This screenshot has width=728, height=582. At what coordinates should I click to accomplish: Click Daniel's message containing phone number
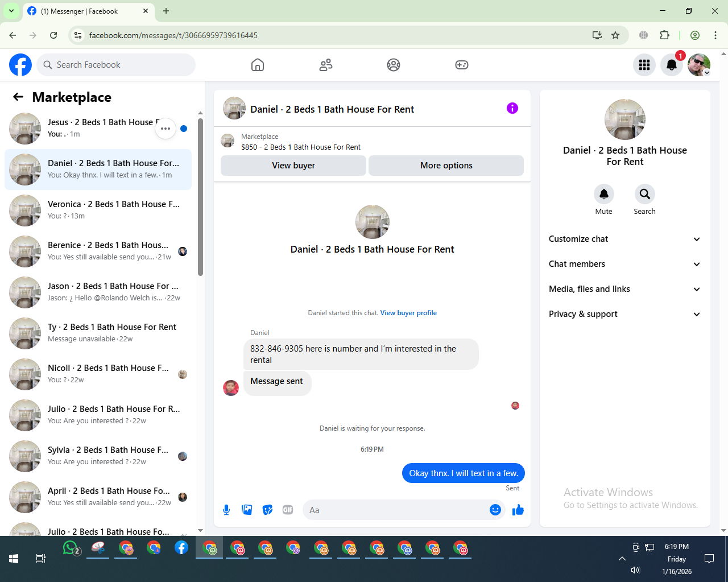(x=361, y=354)
